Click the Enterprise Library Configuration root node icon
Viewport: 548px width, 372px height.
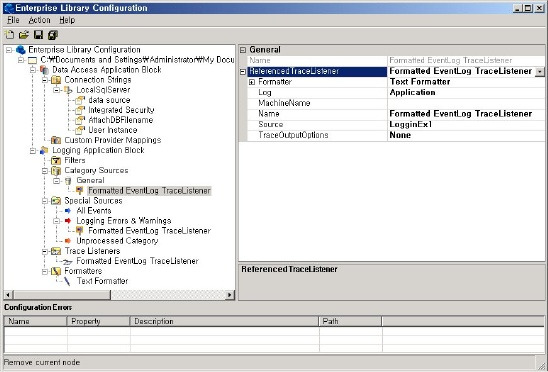click(x=21, y=50)
